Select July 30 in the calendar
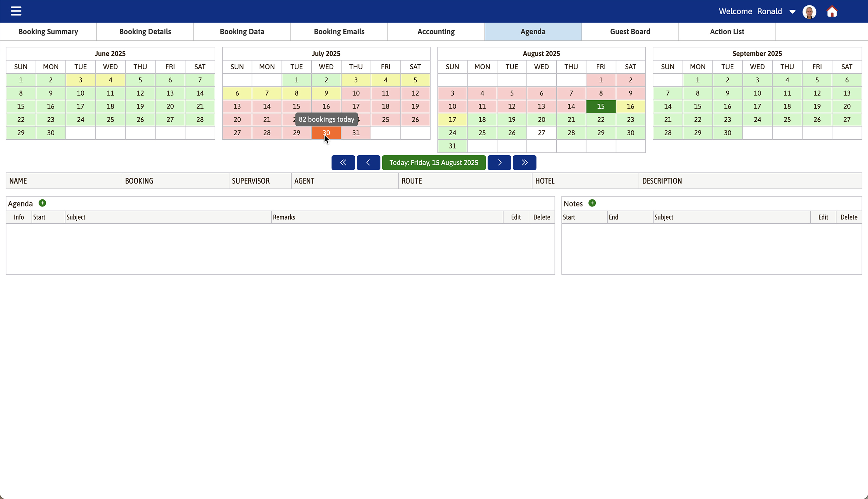 click(326, 133)
